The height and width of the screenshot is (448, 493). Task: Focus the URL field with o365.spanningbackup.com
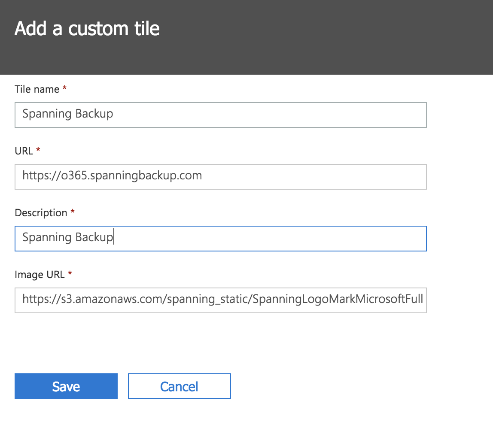(220, 176)
